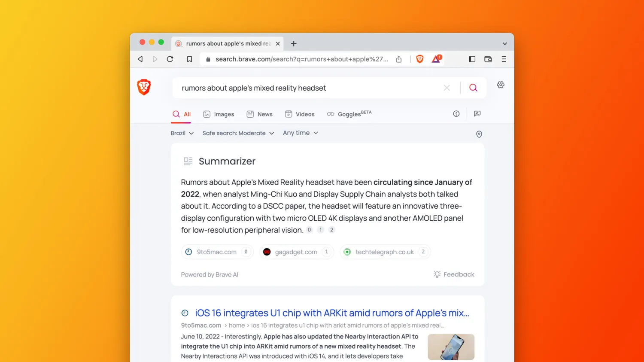The height and width of the screenshot is (362, 644).
Task: Expand the Any time filter
Action: pyautogui.click(x=301, y=133)
